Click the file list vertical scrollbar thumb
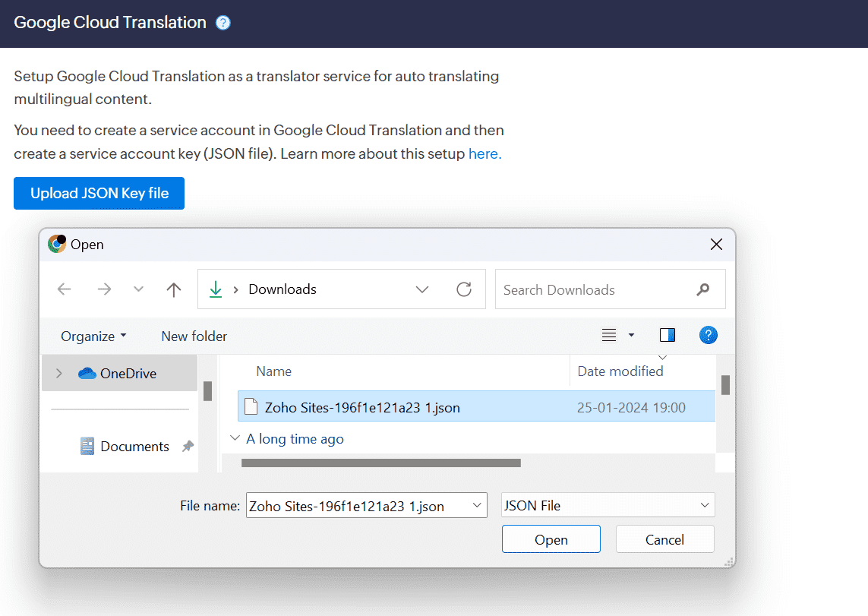Screen dimensions: 868x616 [725, 385]
